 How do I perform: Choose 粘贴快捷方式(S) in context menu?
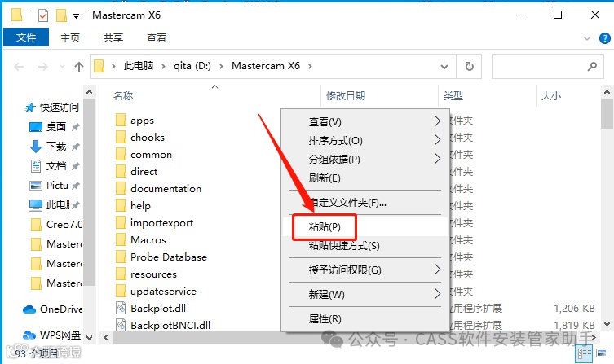click(365, 246)
